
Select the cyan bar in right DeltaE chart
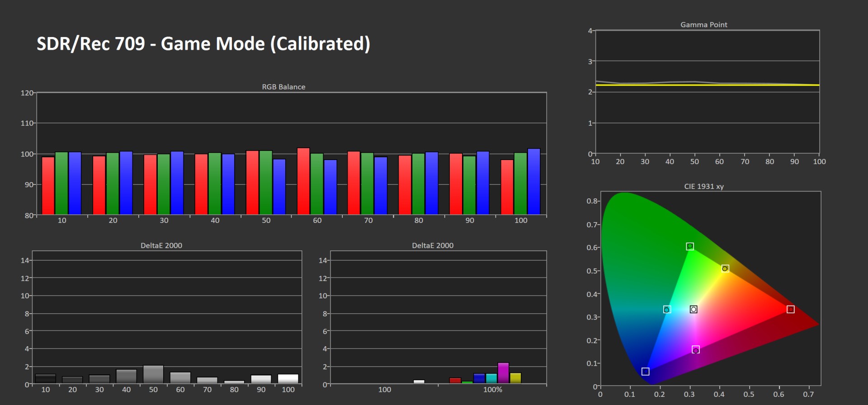(x=491, y=379)
